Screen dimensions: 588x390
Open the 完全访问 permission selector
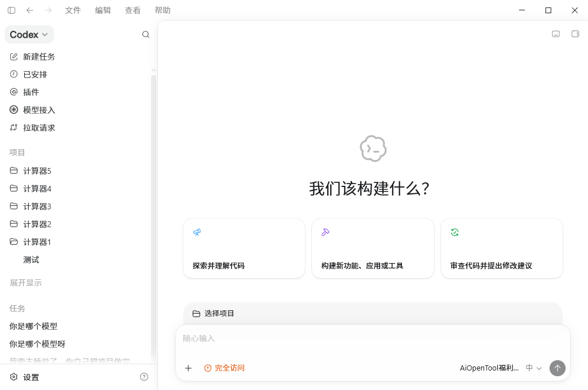(x=225, y=368)
